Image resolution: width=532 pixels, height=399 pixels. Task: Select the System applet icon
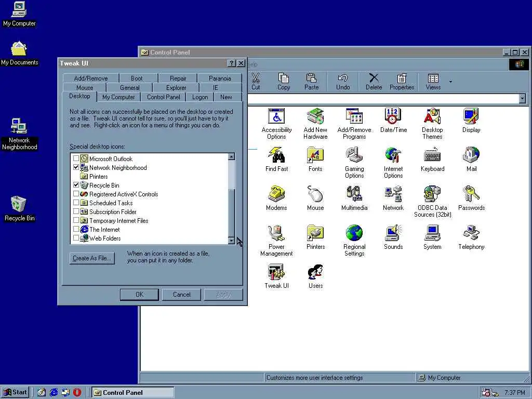pos(432,237)
